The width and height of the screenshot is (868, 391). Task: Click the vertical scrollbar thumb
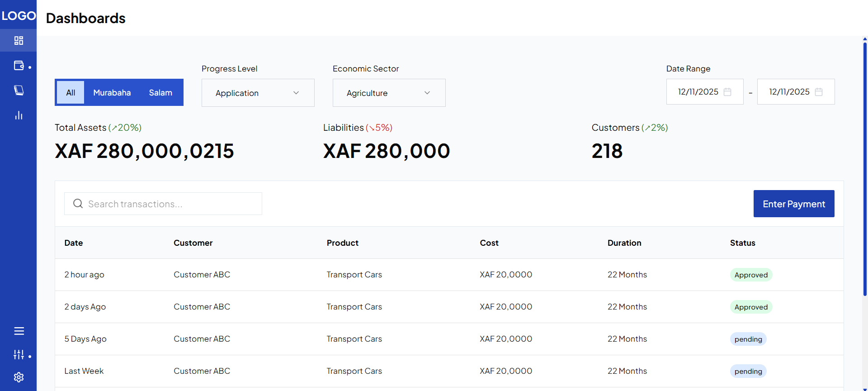coord(865,167)
